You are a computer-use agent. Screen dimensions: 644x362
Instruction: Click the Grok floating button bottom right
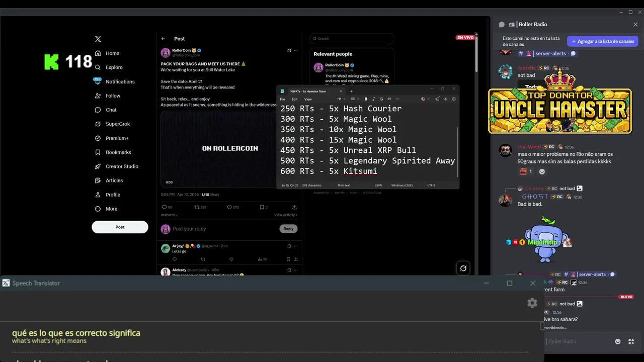click(463, 268)
